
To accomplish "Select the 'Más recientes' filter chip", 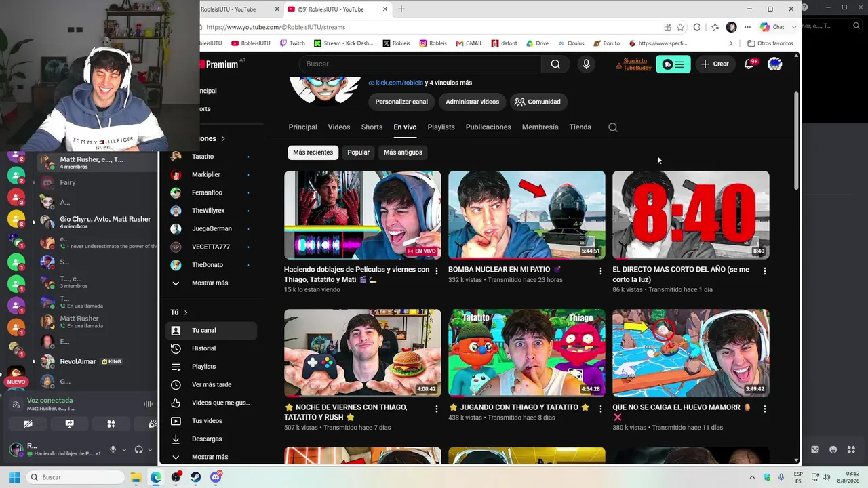I will pyautogui.click(x=313, y=152).
